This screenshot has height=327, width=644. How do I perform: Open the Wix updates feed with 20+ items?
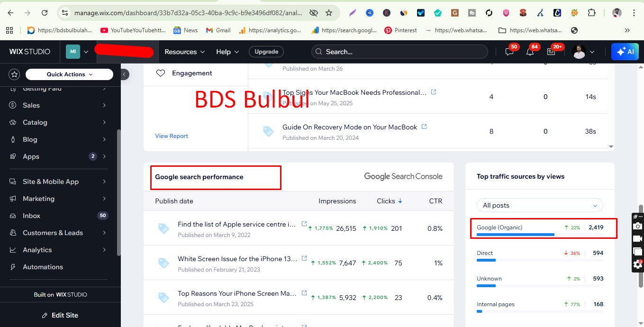pyautogui.click(x=551, y=52)
